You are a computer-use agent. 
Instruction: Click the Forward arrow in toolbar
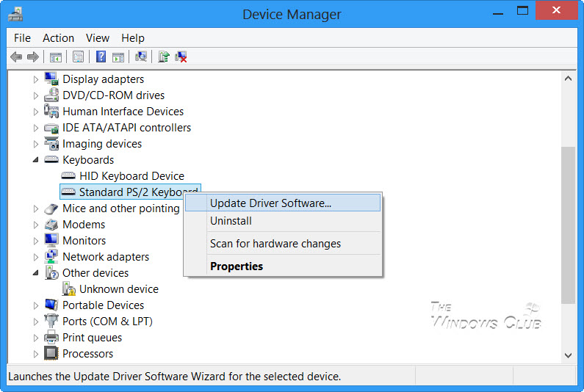(32, 57)
